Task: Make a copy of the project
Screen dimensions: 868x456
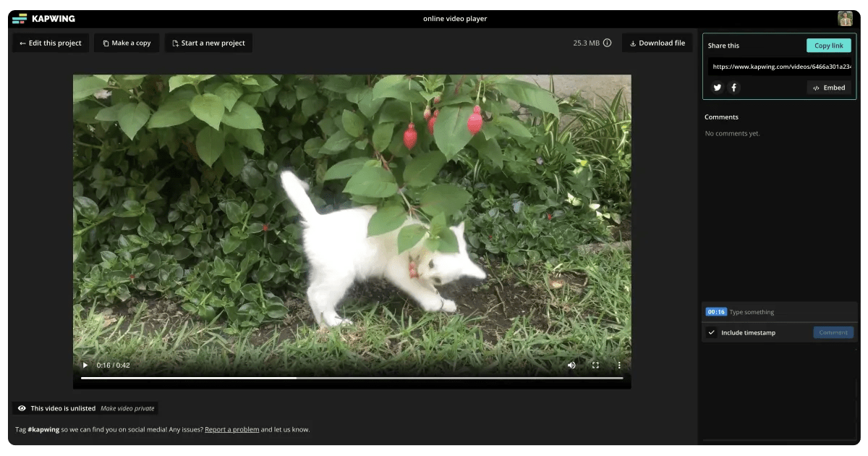Action: (x=126, y=42)
